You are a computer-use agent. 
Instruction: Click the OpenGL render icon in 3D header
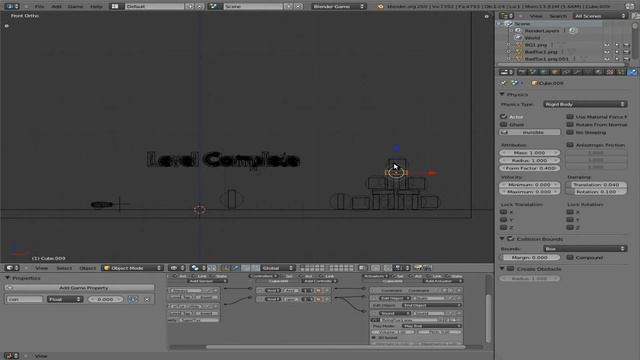click(418, 268)
